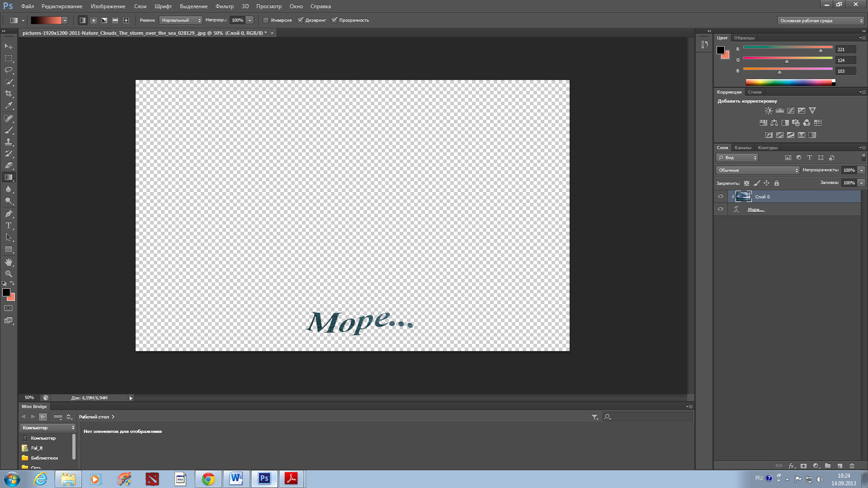Open Библиотеки folder in Mini Bridge
Image resolution: width=868 pixels, height=488 pixels.
pyautogui.click(x=44, y=458)
